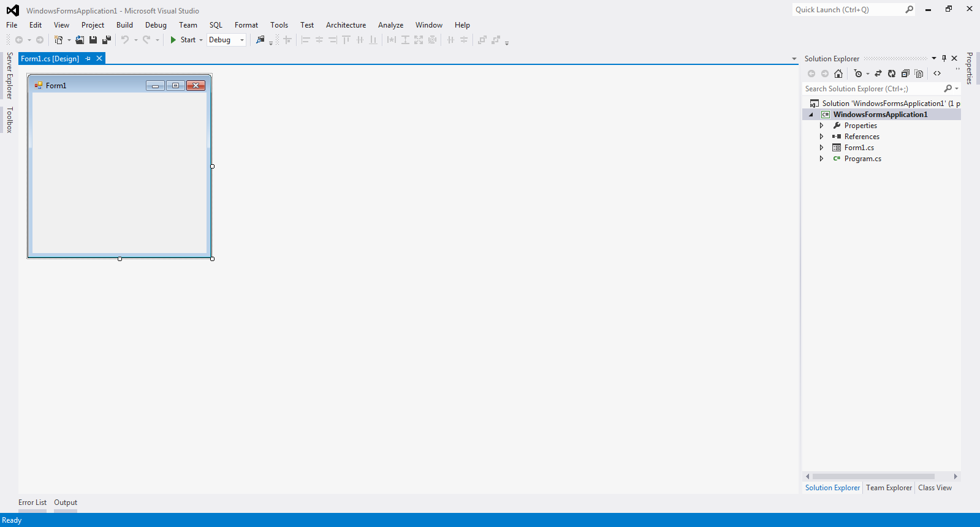Switch to the Class View tab
980x527 pixels.
935,488
